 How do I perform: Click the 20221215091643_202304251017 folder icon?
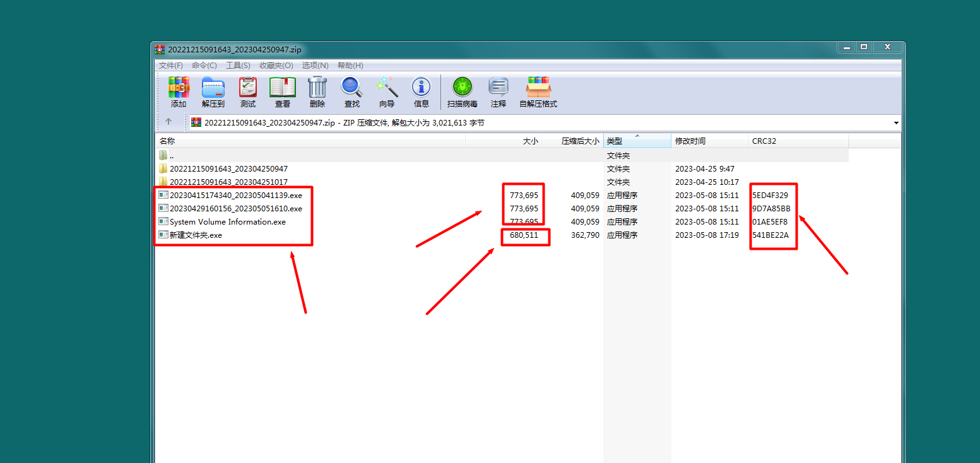163,182
